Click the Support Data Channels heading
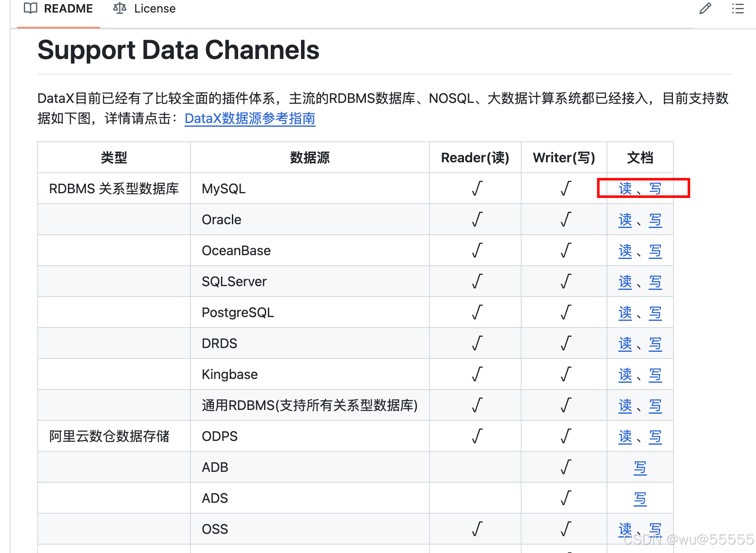The height and width of the screenshot is (553, 756). pos(178,50)
